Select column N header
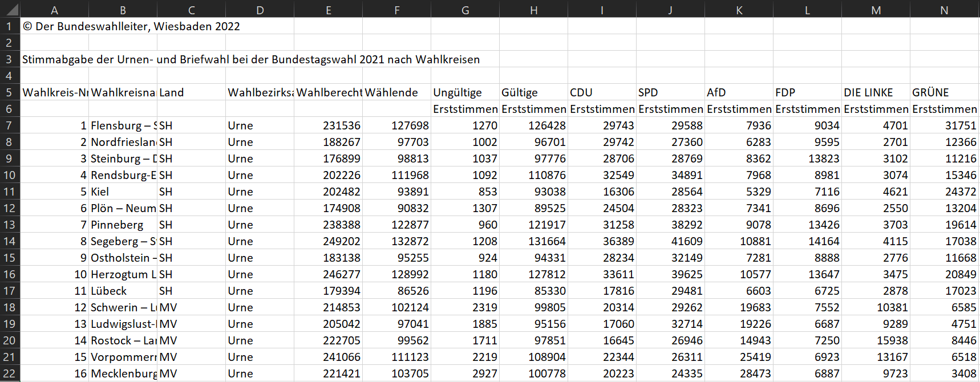The width and height of the screenshot is (980, 382). pyautogui.click(x=944, y=10)
